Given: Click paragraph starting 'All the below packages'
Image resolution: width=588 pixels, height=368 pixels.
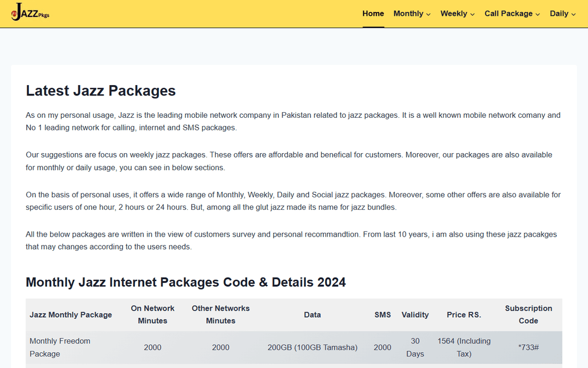Looking at the screenshot, I should click(291, 240).
